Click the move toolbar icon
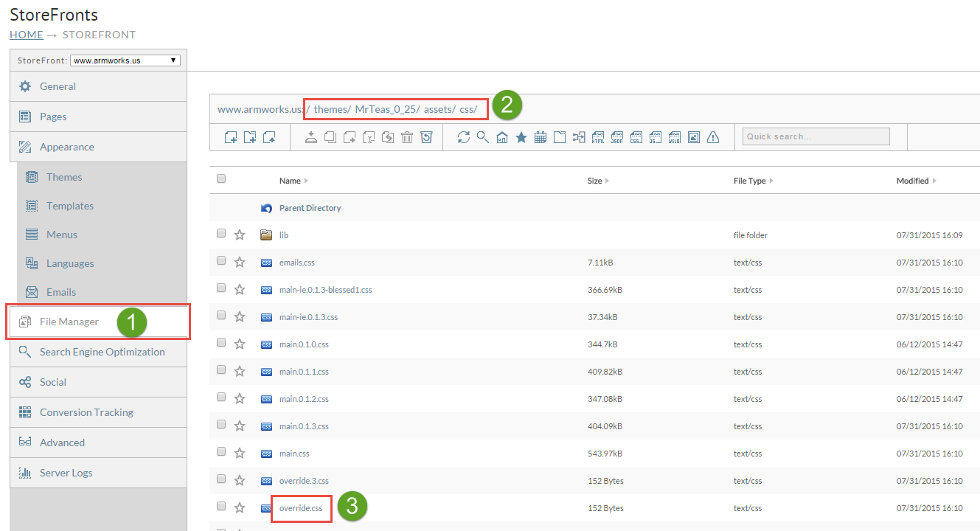This screenshot has height=531, width=980. 350,137
